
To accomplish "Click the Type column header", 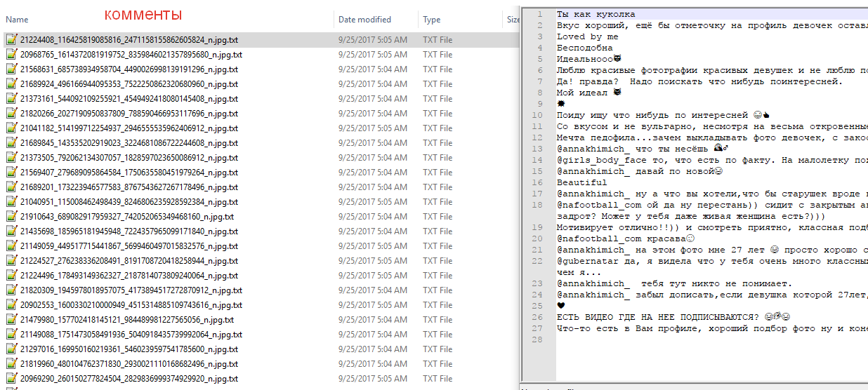I will [x=432, y=20].
